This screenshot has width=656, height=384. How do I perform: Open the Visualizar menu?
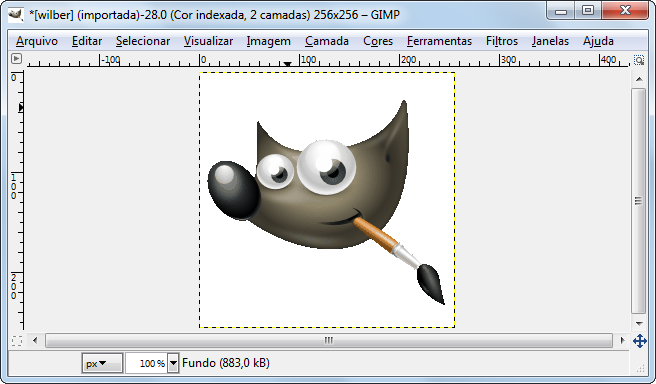pyautogui.click(x=208, y=41)
